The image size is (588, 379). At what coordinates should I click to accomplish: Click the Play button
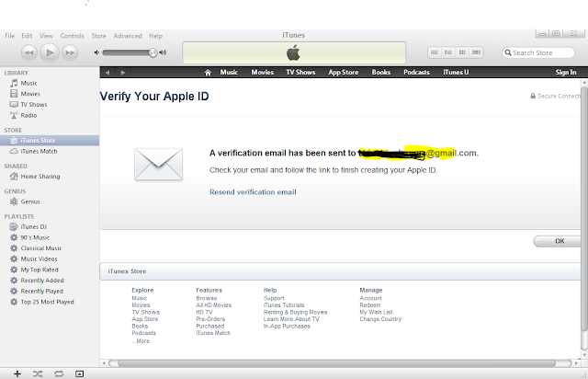(x=49, y=52)
